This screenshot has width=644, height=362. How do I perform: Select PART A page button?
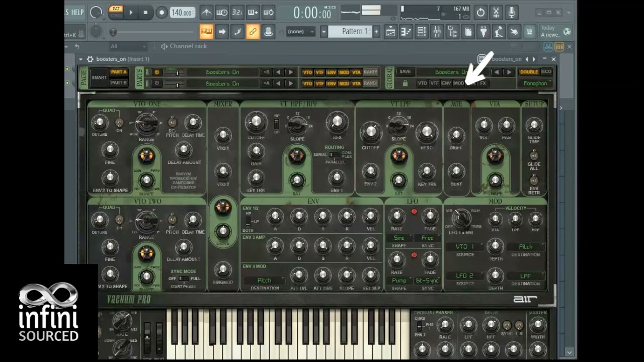pos(119,72)
